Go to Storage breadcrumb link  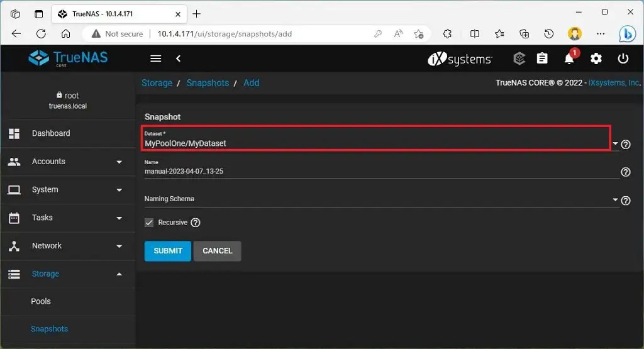[x=157, y=83]
